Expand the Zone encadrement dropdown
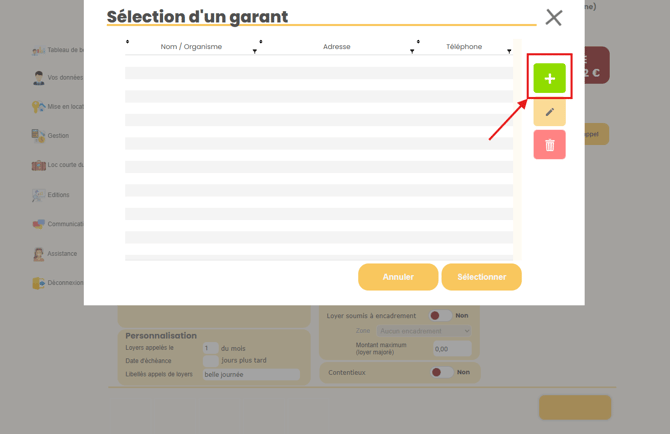 coord(424,331)
